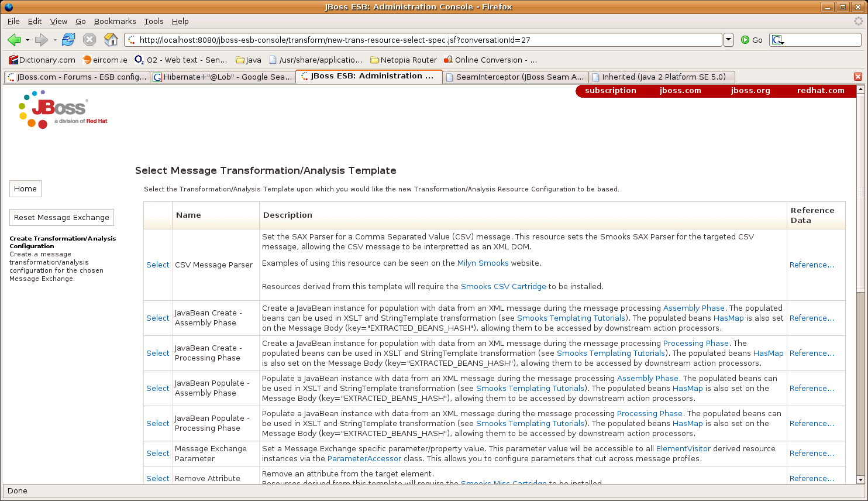Image resolution: width=868 pixels, height=501 pixels.
Task: Open the Online Conversion bookmark
Action: click(x=490, y=60)
